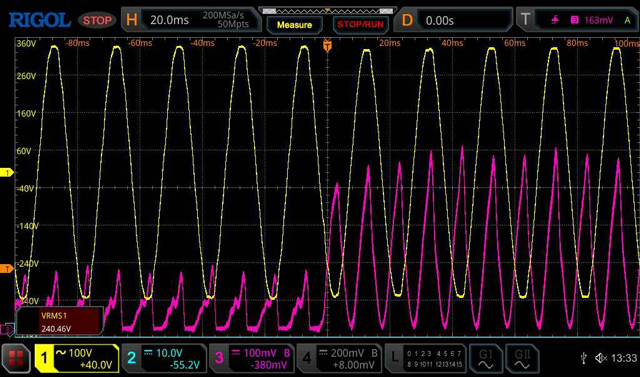Open the horizontal timebase 20.0ms panel
640x377 pixels.
click(191, 19)
